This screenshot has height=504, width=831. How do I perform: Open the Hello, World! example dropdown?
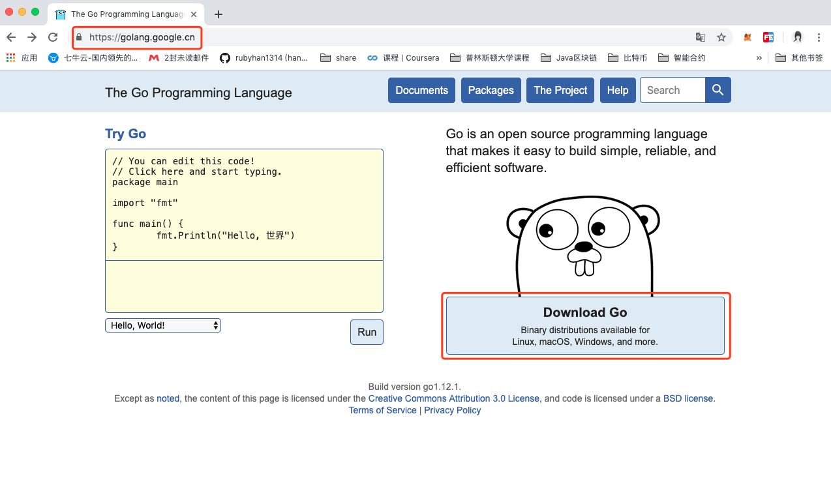[x=162, y=325]
